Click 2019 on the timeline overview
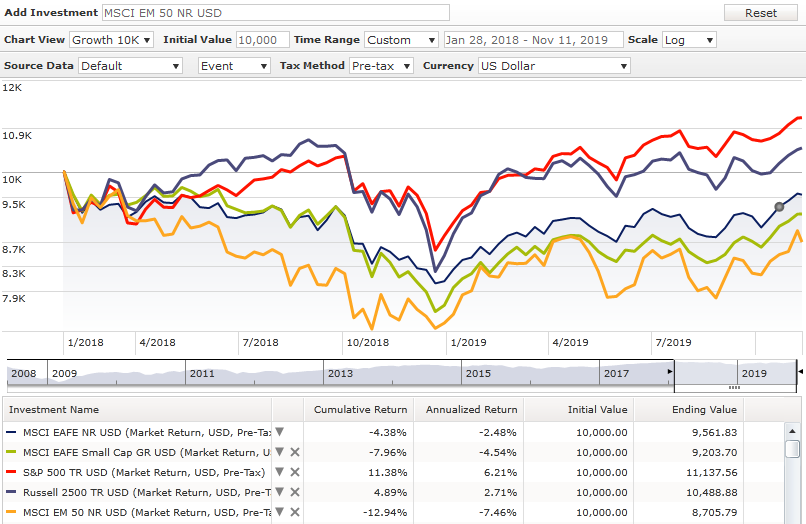The height and width of the screenshot is (524, 806). pyautogui.click(x=754, y=373)
